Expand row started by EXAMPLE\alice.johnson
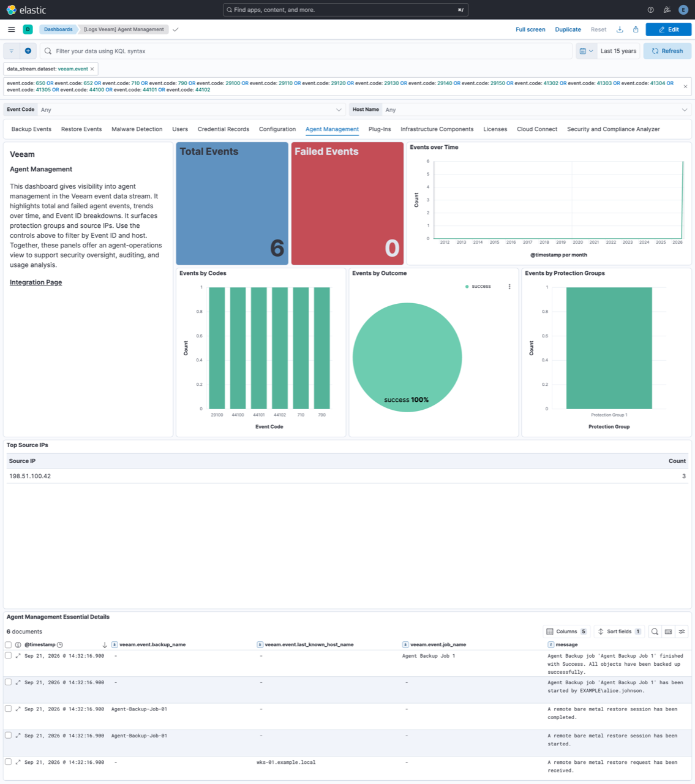Viewport: 695px width, 784px height. (18, 682)
